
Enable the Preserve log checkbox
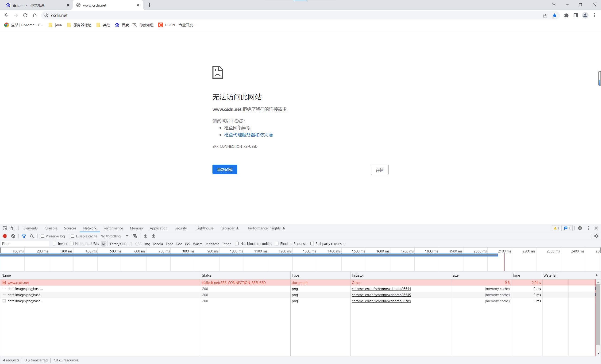42,236
